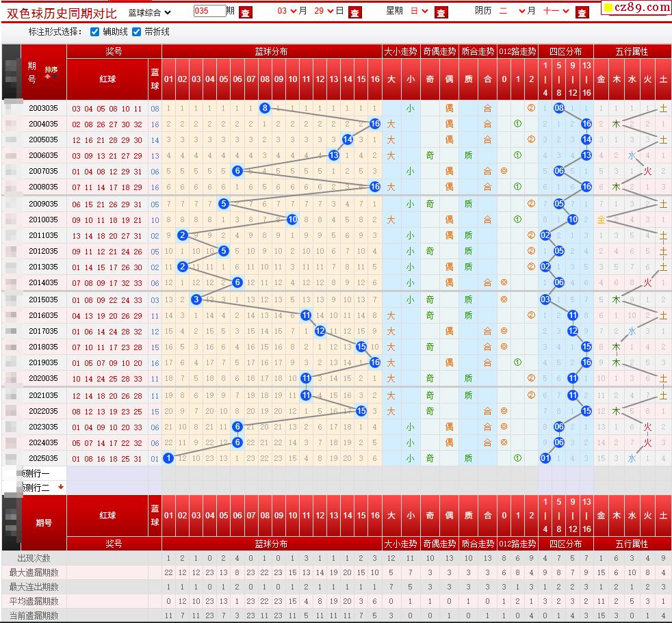The image size is (672, 623).
Task: Open the 星期 weekday dropdown showing 日
Action: [419, 12]
